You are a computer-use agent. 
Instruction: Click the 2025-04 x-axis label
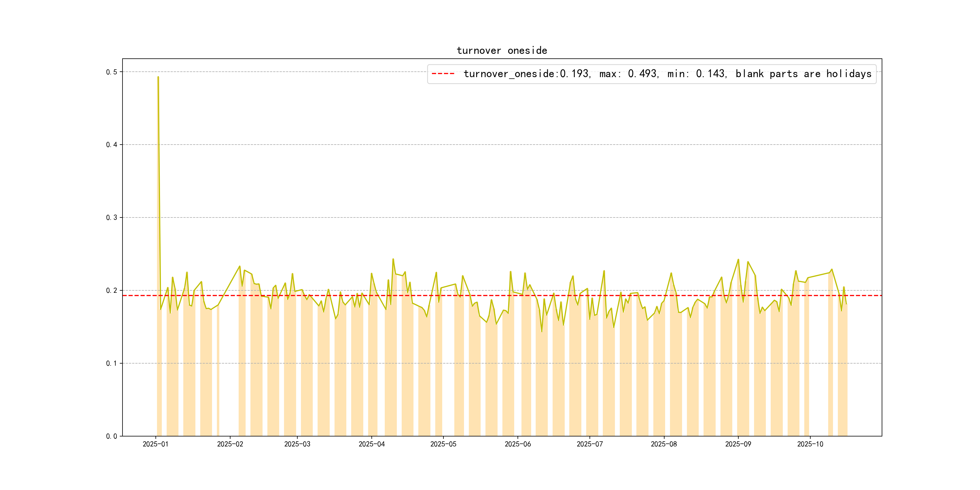(x=372, y=444)
